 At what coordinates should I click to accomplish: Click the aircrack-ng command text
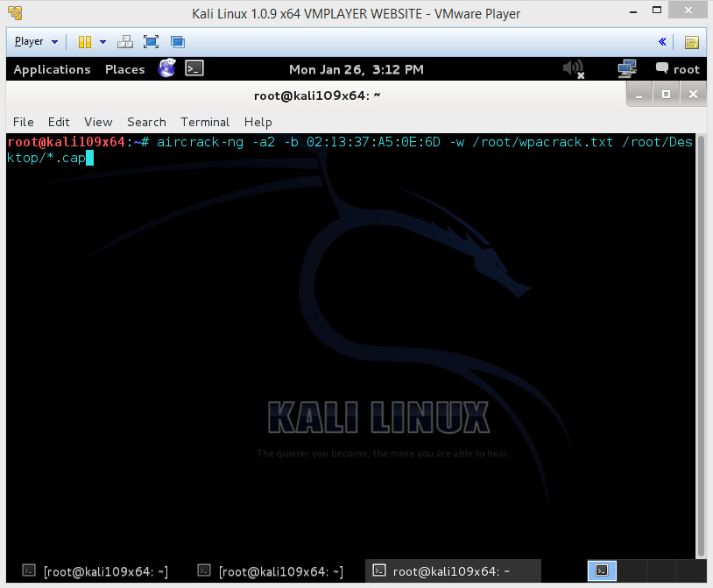point(200,142)
